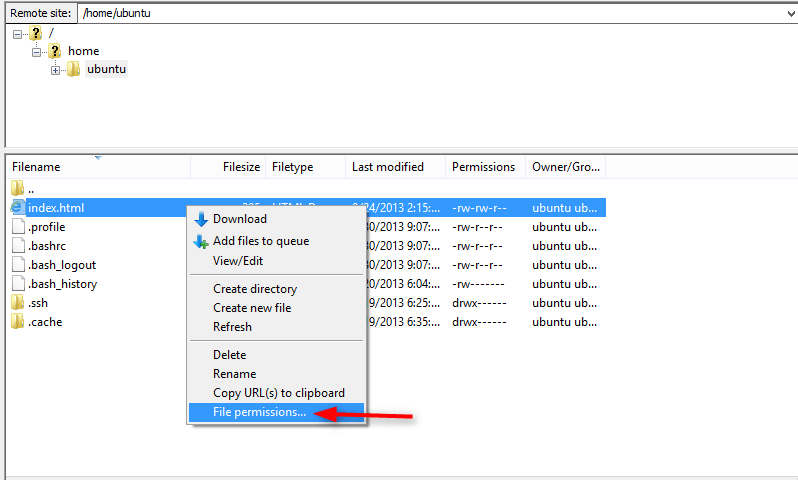Click Copy URL(s) to clipboard option
This screenshot has height=480, width=798.
(x=278, y=393)
